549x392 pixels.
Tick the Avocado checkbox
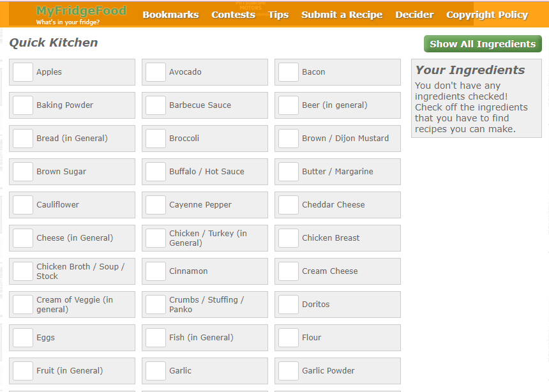156,72
